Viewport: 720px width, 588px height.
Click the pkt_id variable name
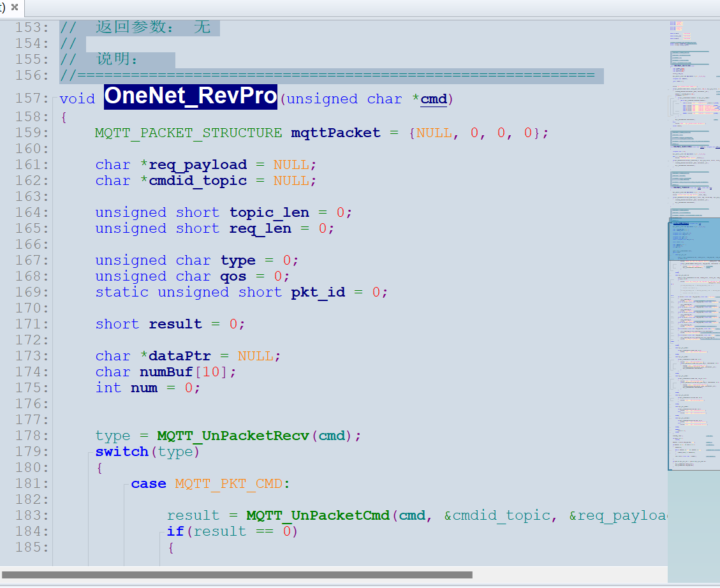tap(318, 292)
